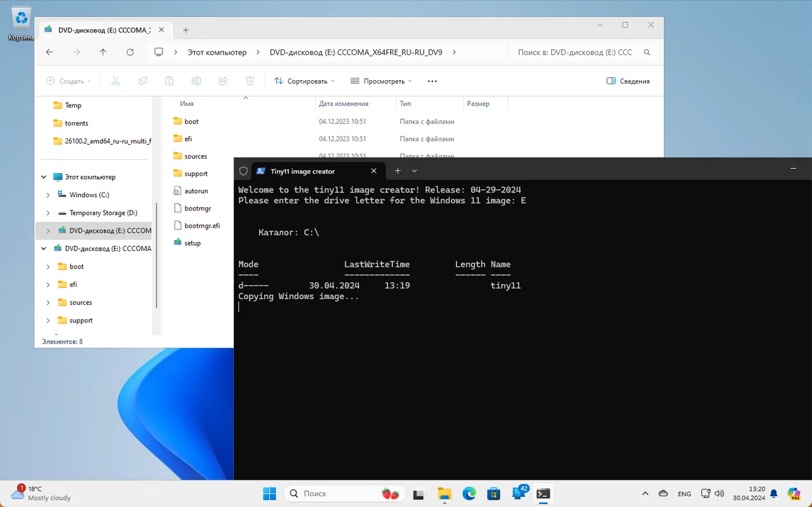Click the Paste icon in Explorer toolbar
812x507 pixels.
pos(169,81)
